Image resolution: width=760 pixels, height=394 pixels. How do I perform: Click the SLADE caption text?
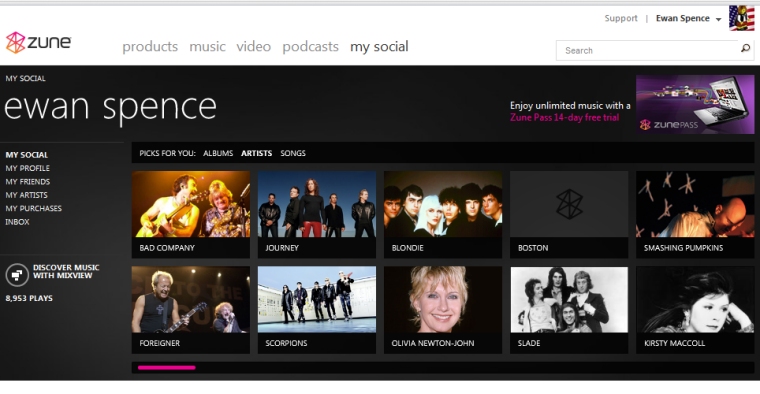pos(529,343)
